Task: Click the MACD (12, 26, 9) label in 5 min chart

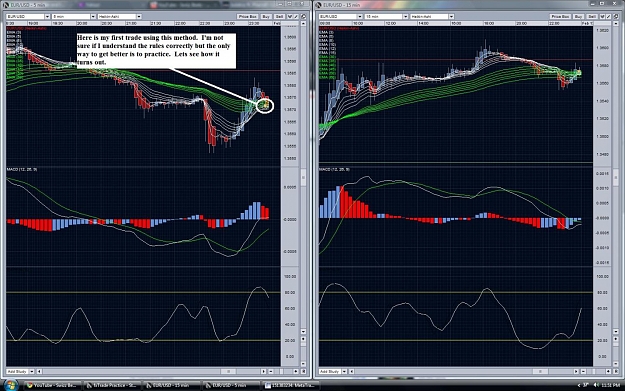Action: click(22, 169)
